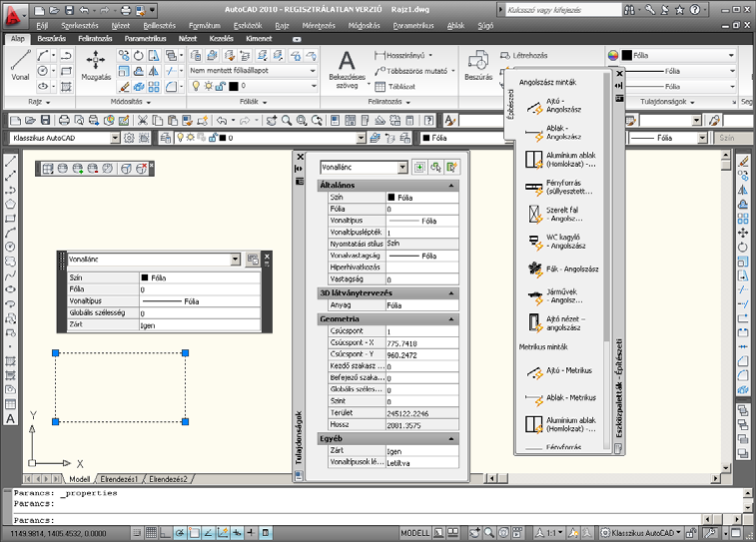The width and height of the screenshot is (756, 542).
Task: Click the Klasszikus AutoCAD status bar button
Action: tap(641, 533)
